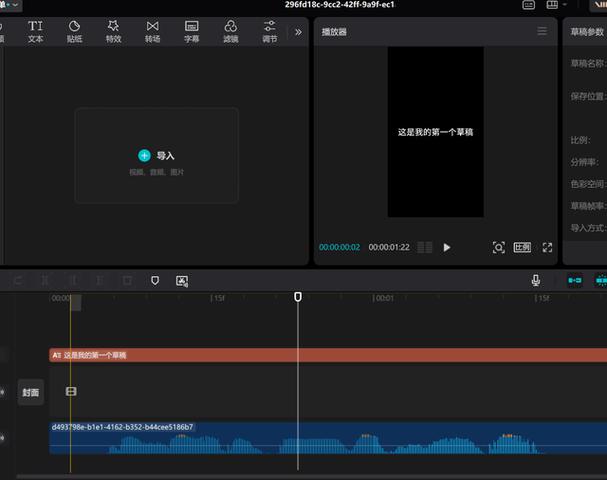The image size is (607, 480).
Task: Toggle the auto-snap timeline option
Action: pyautogui.click(x=601, y=280)
